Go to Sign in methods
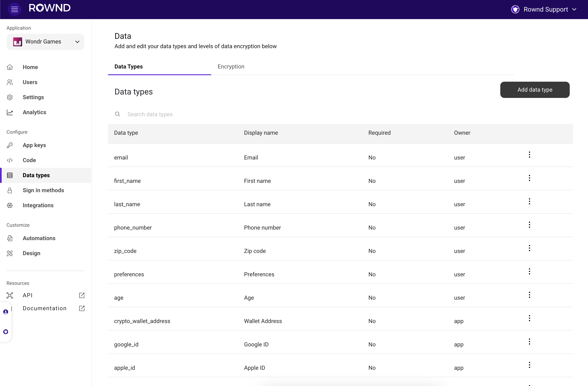This screenshot has width=588, height=386. [43, 190]
